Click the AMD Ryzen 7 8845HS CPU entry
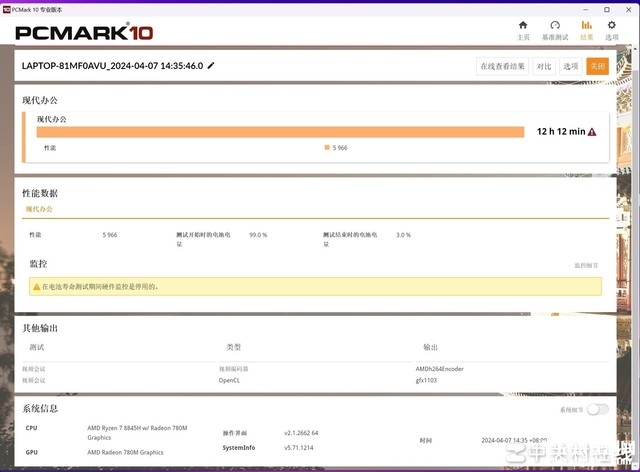 (x=137, y=433)
